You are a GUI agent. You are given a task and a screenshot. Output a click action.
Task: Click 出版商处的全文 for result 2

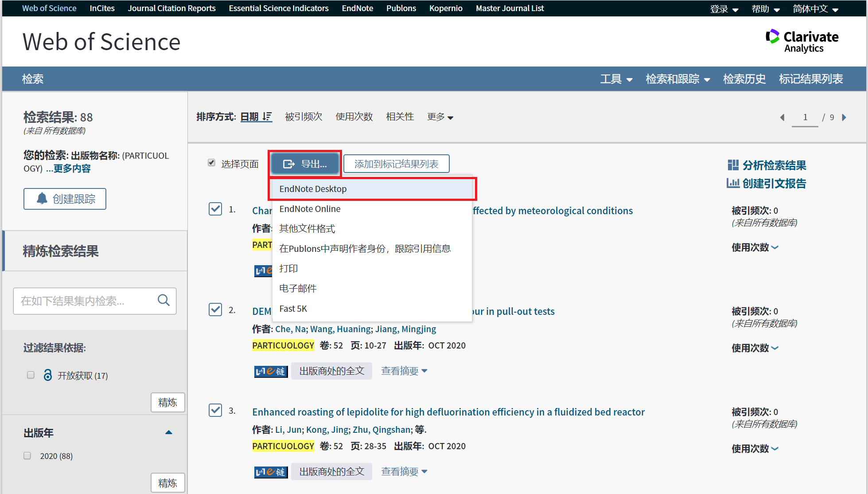click(x=331, y=371)
